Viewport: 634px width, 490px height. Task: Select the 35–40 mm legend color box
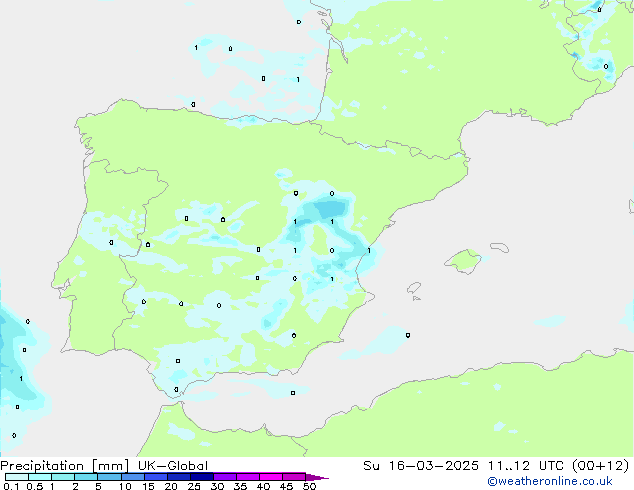pos(248,477)
